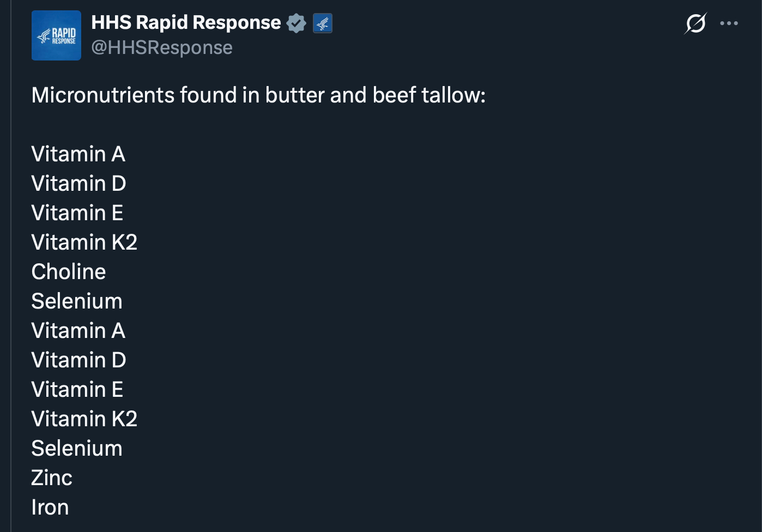The height and width of the screenshot is (532, 762).
Task: Click the 'beef tallow' words in the heading
Action: [x=425, y=95]
